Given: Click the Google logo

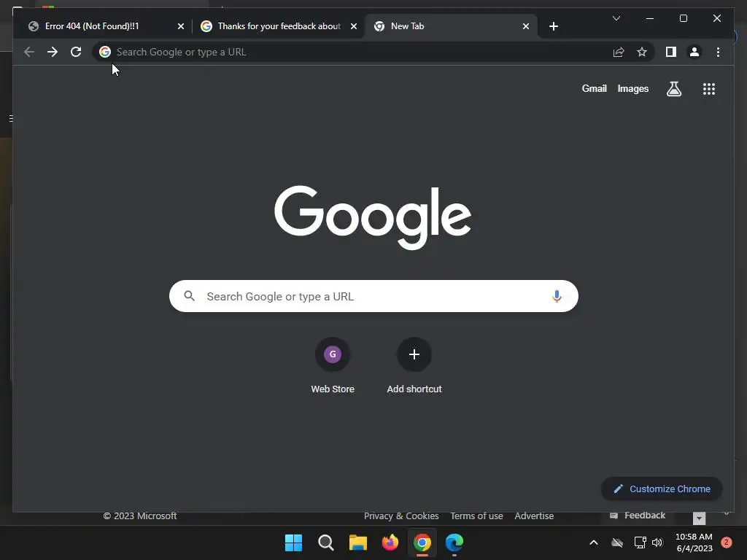Looking at the screenshot, I should 373,217.
